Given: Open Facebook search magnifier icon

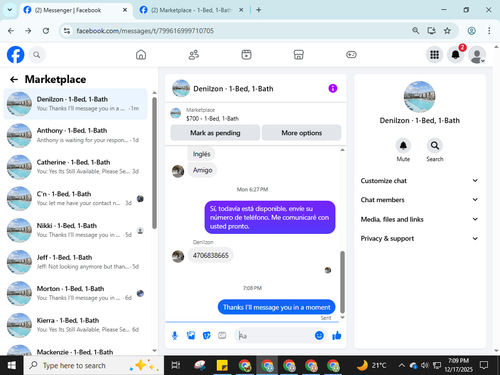Looking at the screenshot, I should (x=37, y=55).
